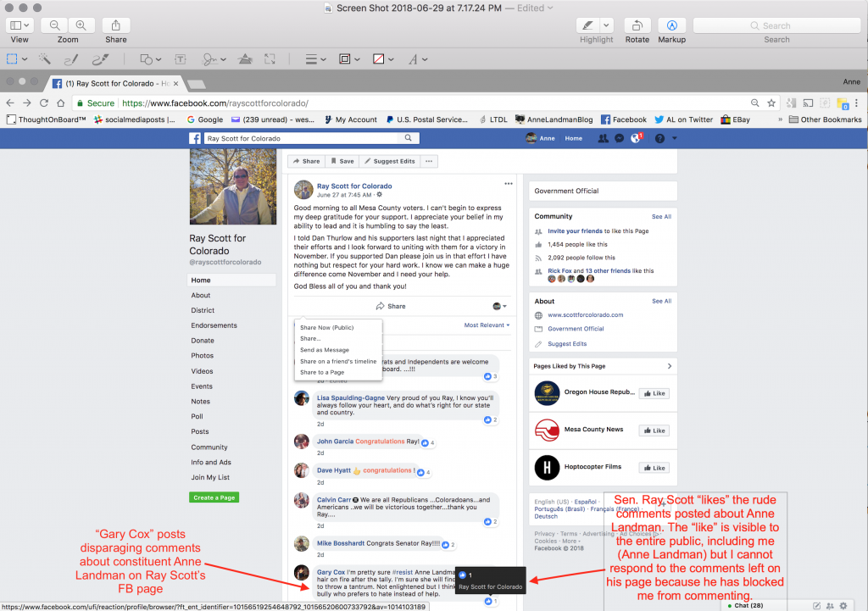
Task: Click the page Save button
Action: 342,161
